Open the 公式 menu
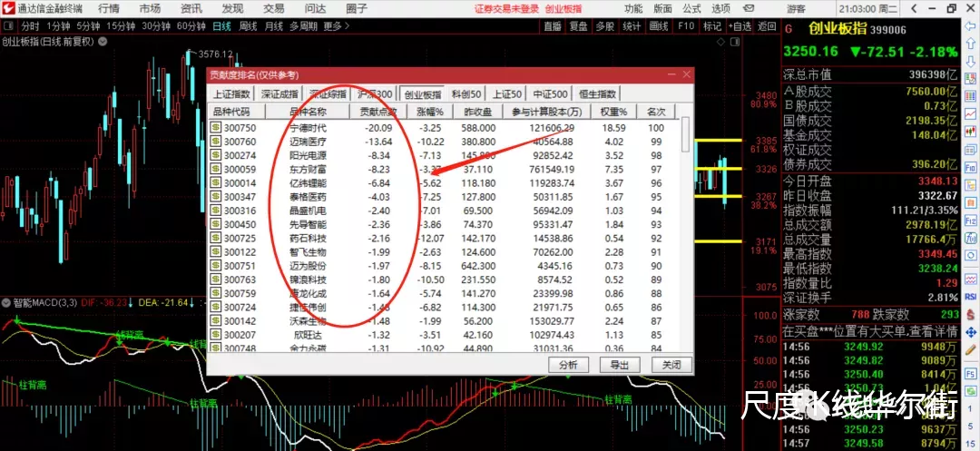The height and width of the screenshot is (451, 980). (x=691, y=9)
